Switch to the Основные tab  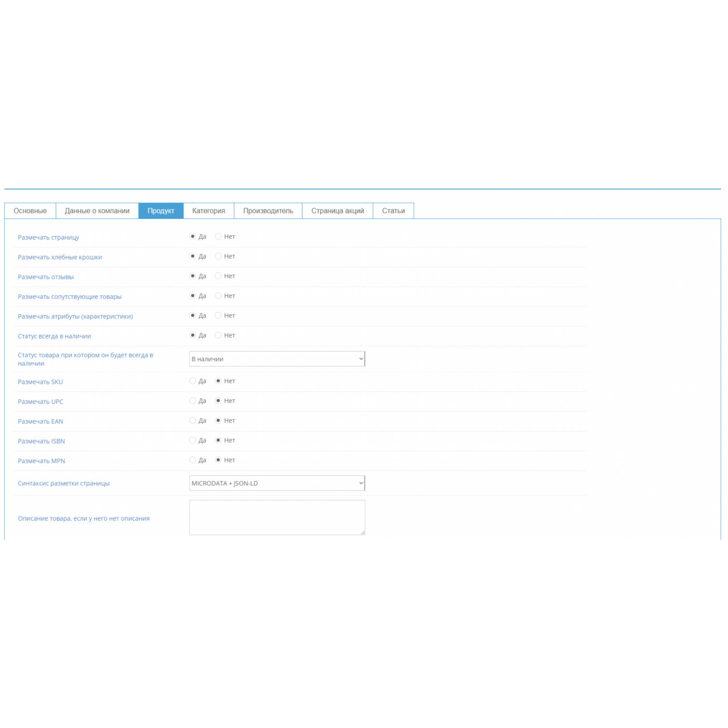(30, 211)
